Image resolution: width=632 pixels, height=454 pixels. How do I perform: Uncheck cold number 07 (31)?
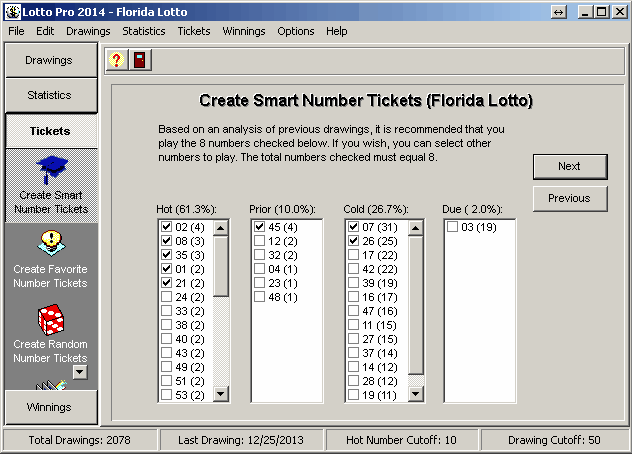click(353, 227)
